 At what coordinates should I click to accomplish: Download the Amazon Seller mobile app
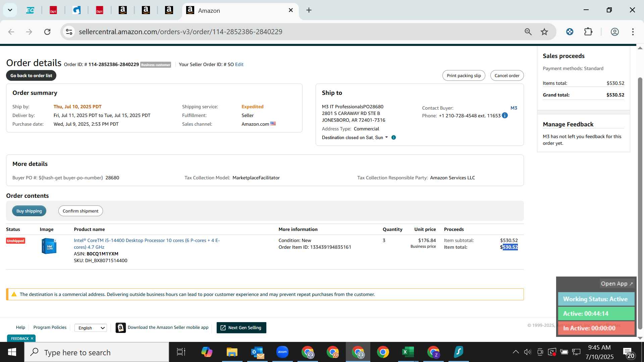[162, 327]
